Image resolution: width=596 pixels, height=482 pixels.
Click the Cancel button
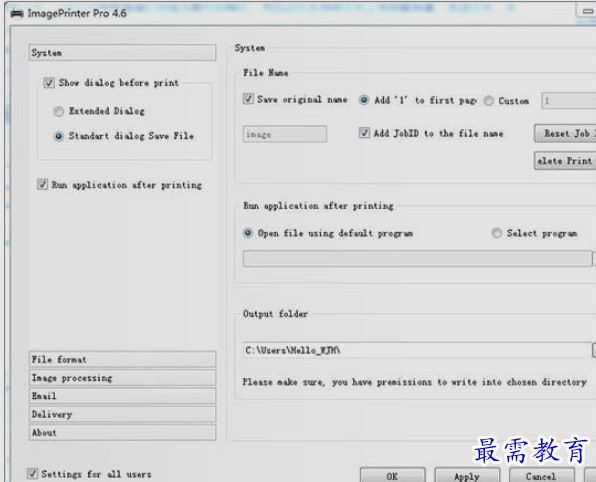tap(541, 476)
